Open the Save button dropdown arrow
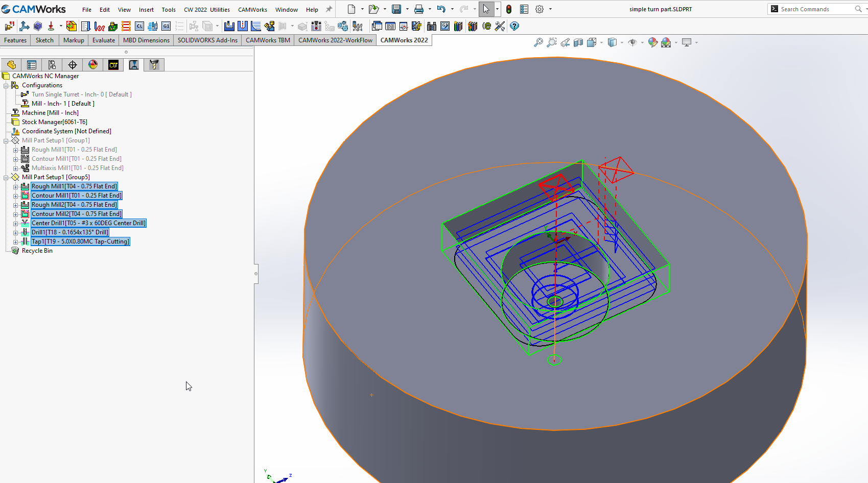 click(x=407, y=9)
